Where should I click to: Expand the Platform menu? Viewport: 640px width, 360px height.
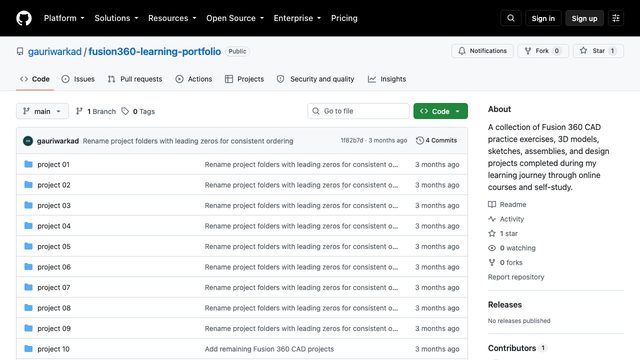[64, 18]
